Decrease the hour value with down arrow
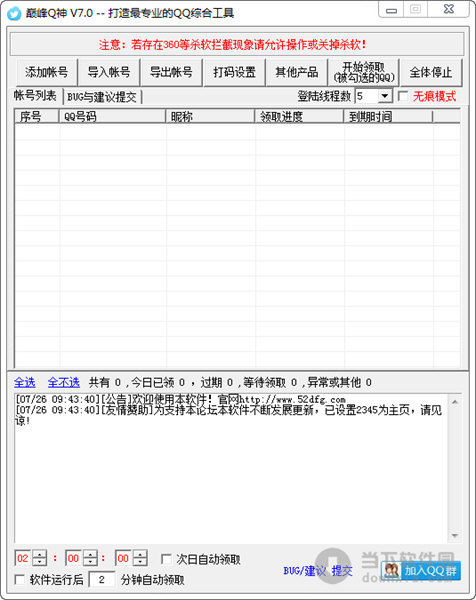The width and height of the screenshot is (476, 600). tap(39, 562)
